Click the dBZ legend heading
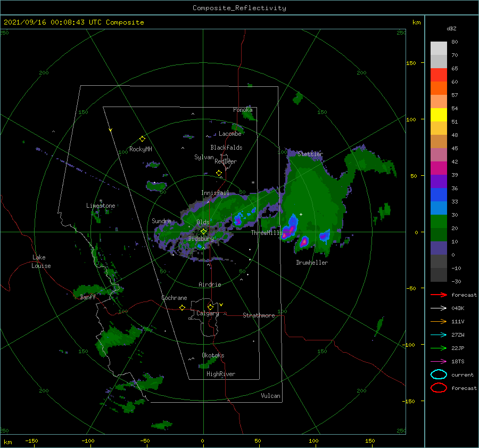 point(451,28)
